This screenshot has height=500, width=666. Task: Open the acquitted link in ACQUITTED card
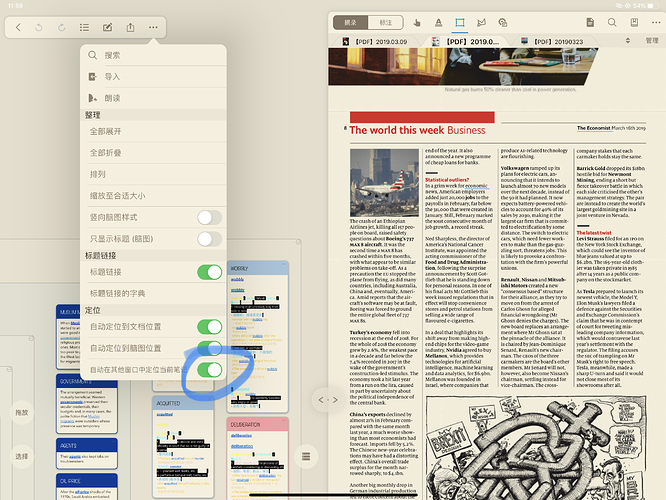tap(165, 414)
